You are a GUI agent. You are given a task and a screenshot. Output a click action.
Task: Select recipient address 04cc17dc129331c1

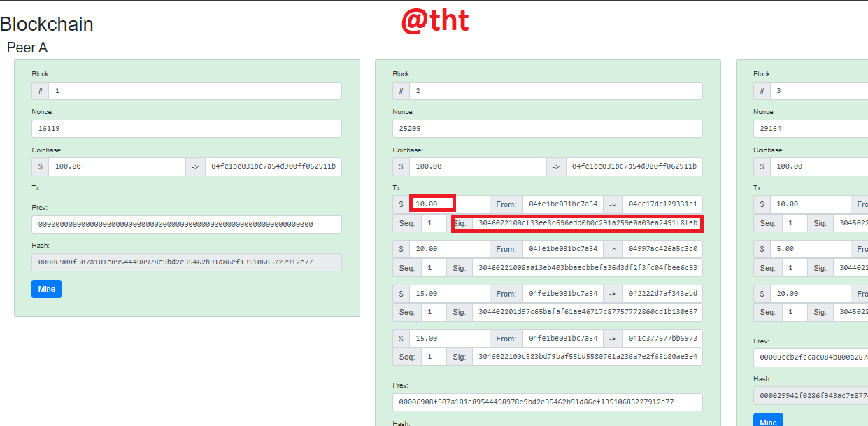tap(662, 204)
